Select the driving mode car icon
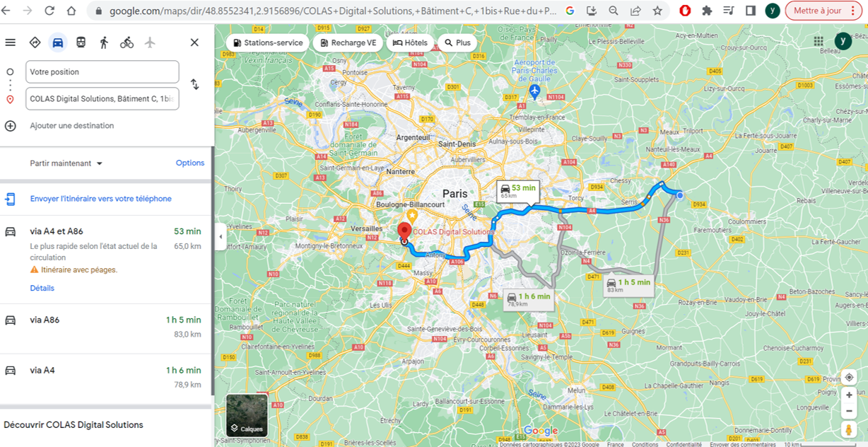The height and width of the screenshot is (447, 868). point(58,42)
